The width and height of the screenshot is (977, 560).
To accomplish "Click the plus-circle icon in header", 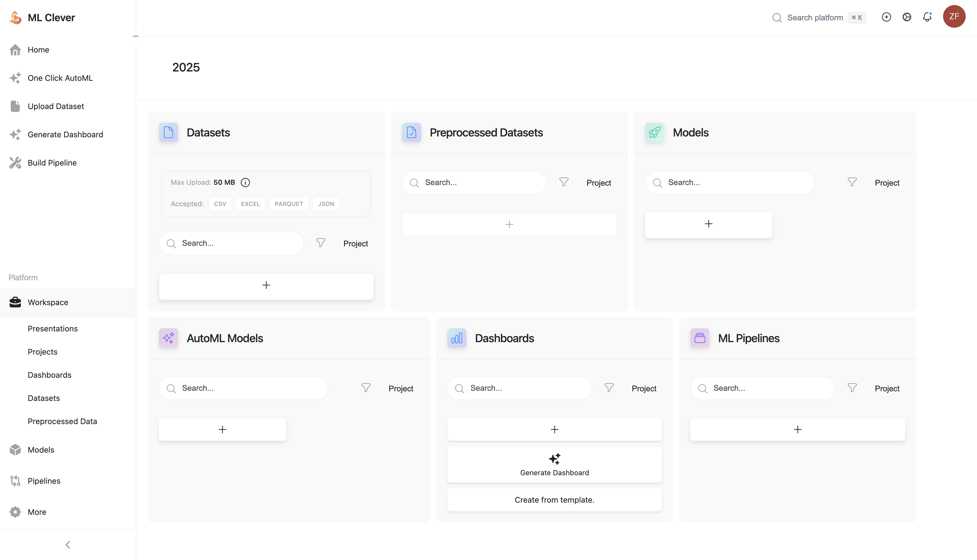I will point(886,17).
